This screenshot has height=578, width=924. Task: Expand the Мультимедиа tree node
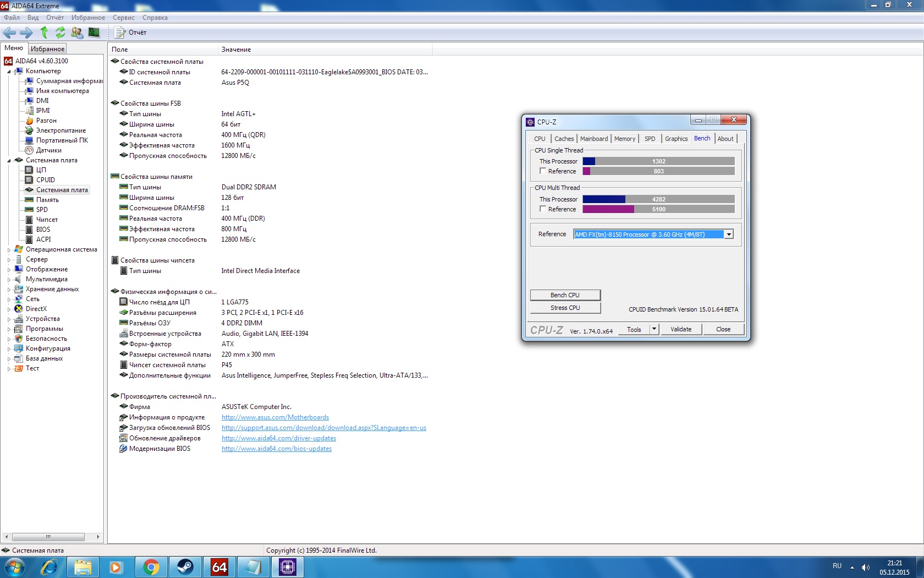[x=9, y=280]
